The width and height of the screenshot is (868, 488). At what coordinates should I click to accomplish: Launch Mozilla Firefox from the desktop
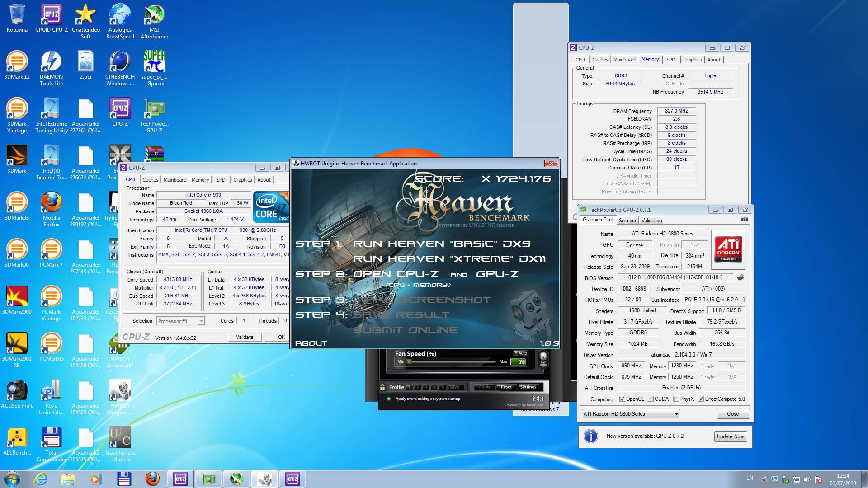pos(51,210)
